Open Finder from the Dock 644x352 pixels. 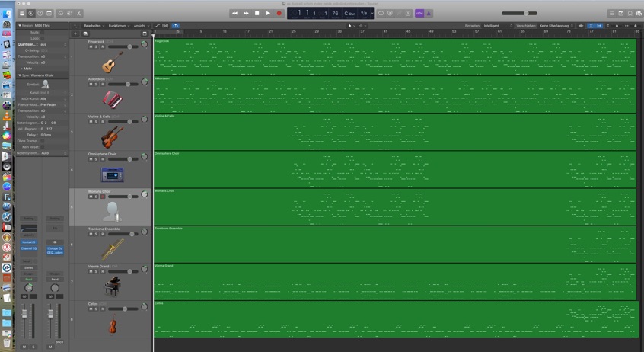tap(7, 14)
